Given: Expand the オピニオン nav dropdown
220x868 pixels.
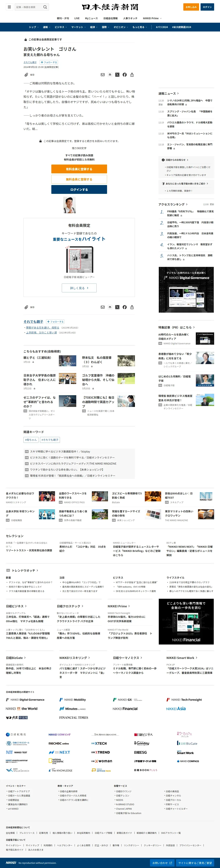Looking at the screenshot, I should point(121,27).
